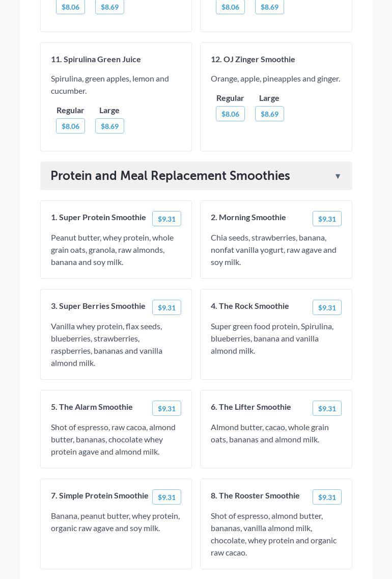The image size is (392, 579).
Task: Select The Rooster Smoothie $9.31 price
Action: (327, 497)
